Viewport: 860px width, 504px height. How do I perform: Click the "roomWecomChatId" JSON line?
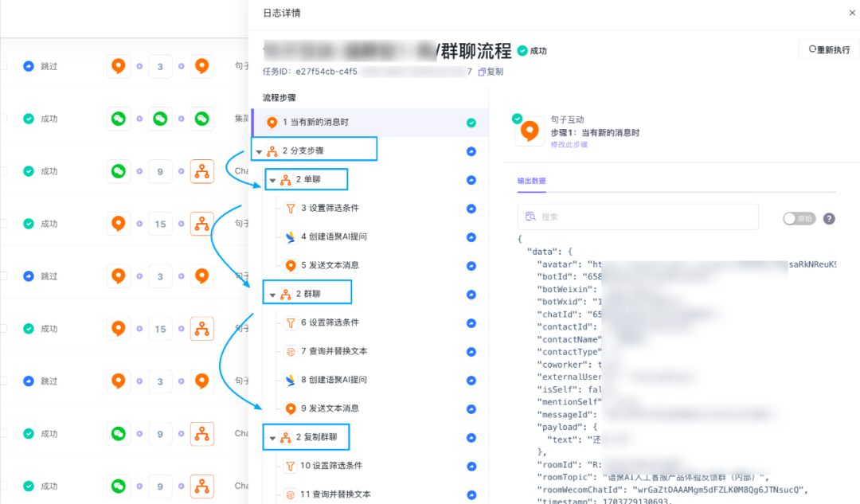(673, 490)
